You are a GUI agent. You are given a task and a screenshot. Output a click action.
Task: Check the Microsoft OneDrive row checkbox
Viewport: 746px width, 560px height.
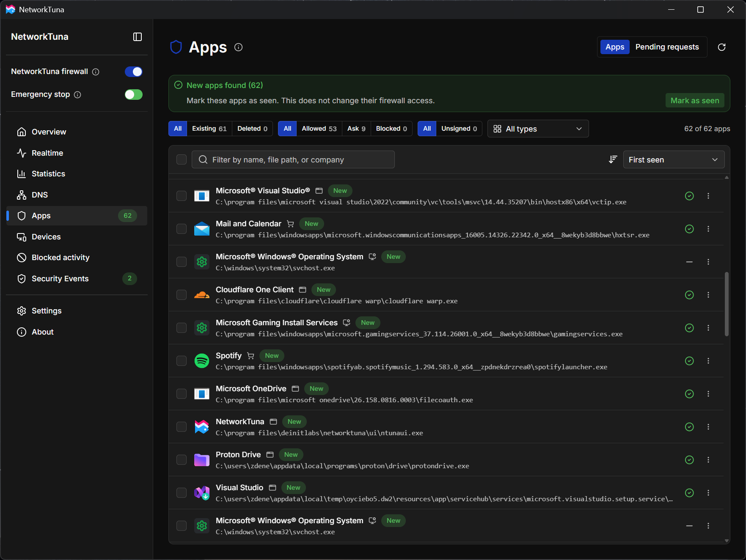[182, 394]
